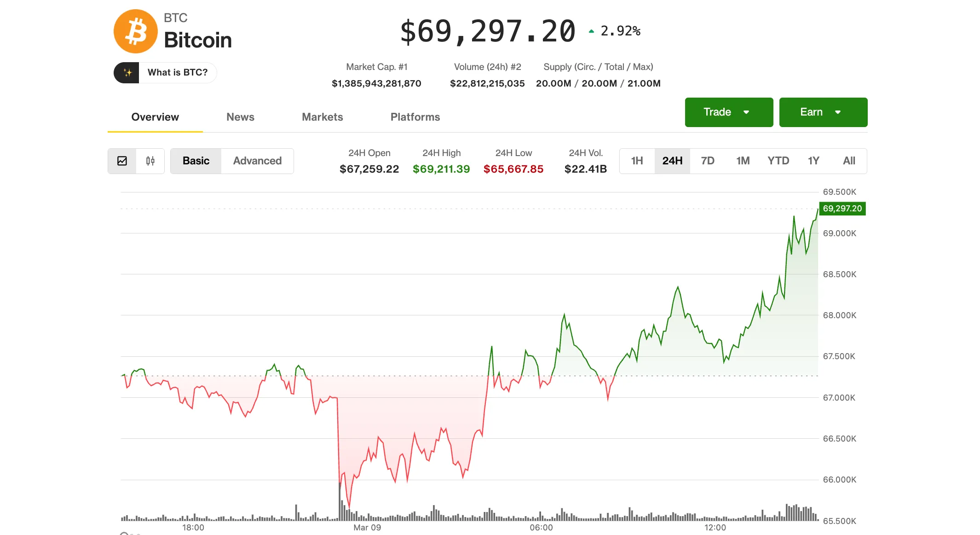
Task: Select the Overview tab
Action: coord(155,117)
